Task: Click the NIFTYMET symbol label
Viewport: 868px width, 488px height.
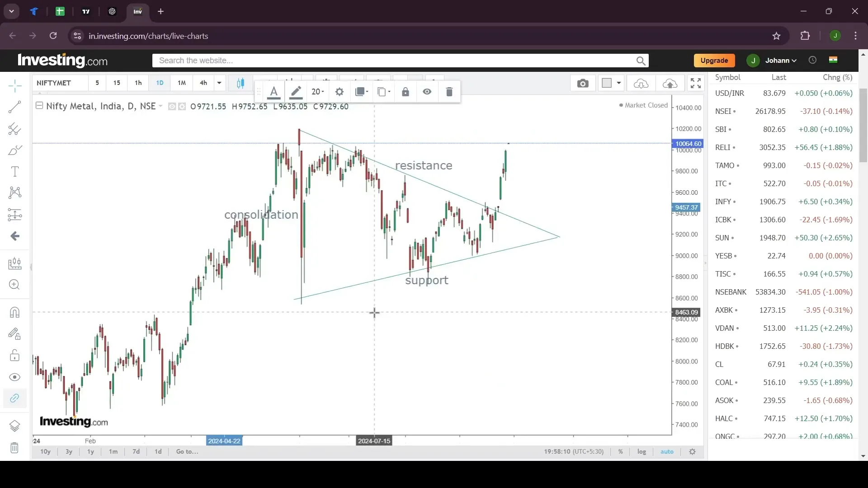Action: (54, 83)
